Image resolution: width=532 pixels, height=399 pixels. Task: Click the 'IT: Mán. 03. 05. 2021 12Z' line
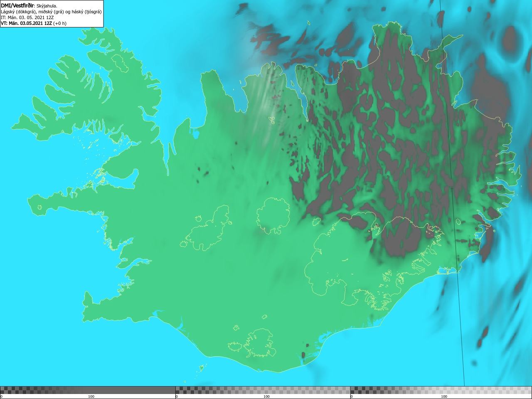coord(27,17)
